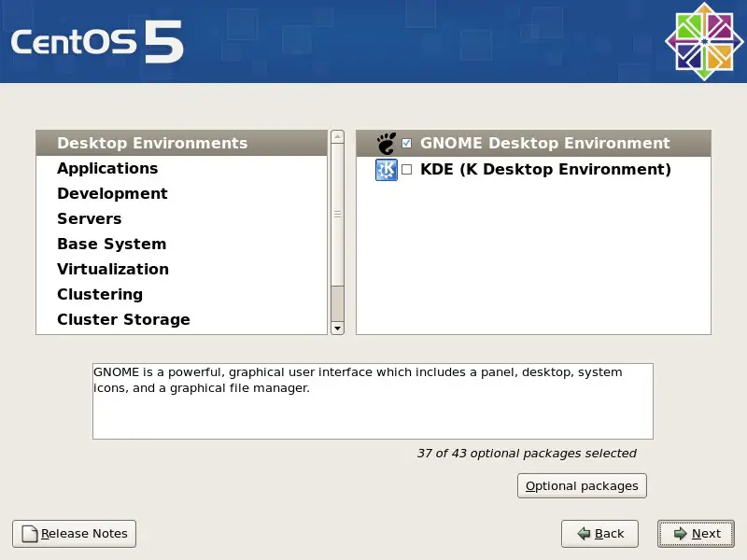Open the Release Notes
Image resolution: width=747 pixels, height=560 pixels.
click(75, 533)
